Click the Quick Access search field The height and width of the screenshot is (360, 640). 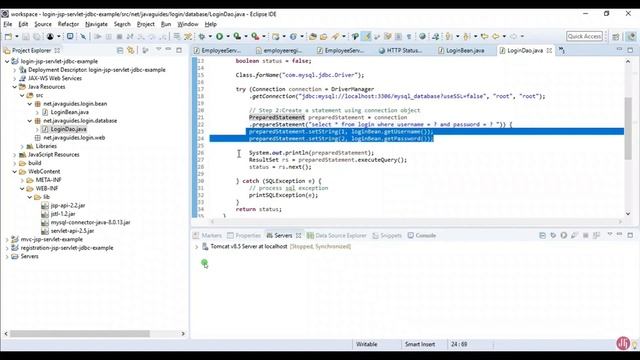point(584,36)
